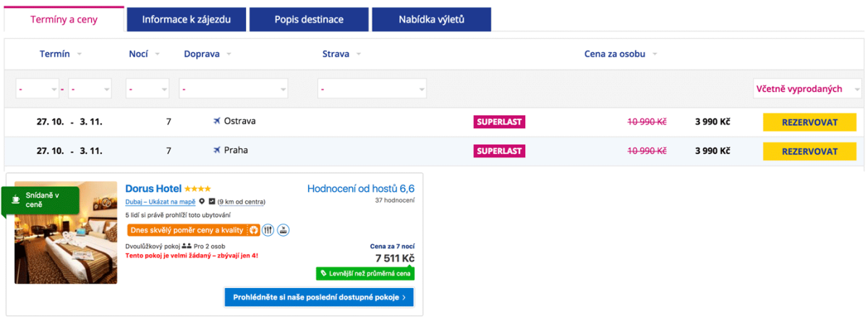Click the coffee cup icon on the breakfast badge

point(14,198)
